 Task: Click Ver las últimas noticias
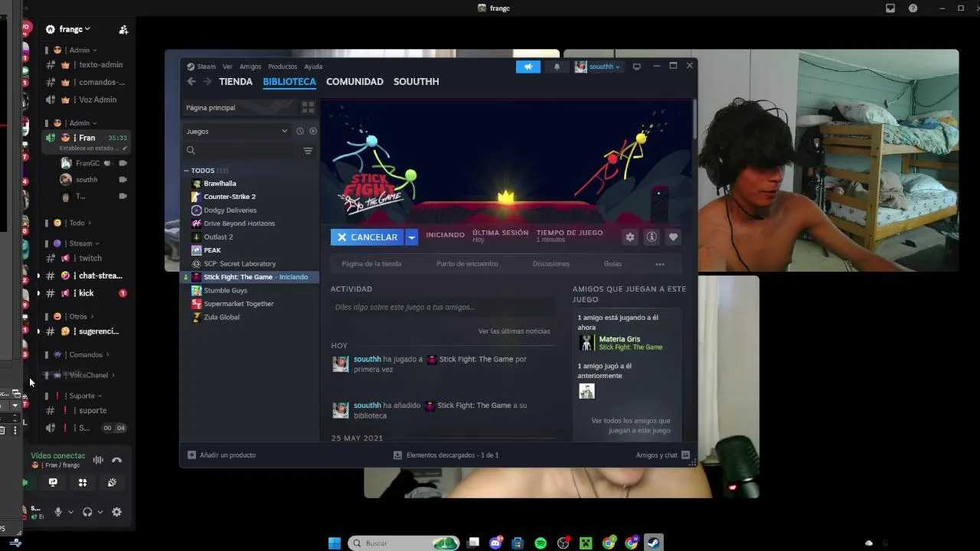click(514, 331)
